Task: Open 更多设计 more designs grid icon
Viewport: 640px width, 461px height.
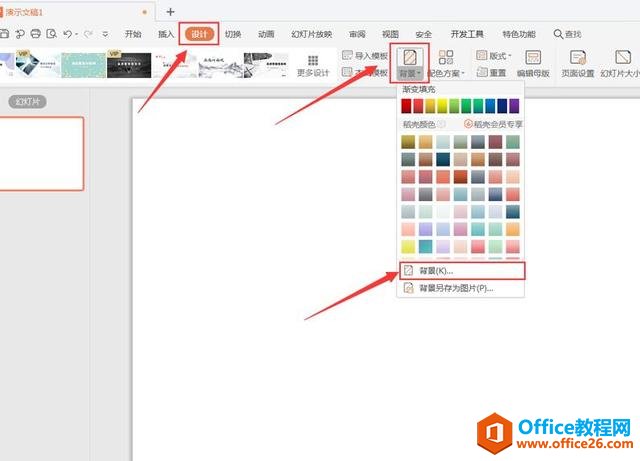Action: pyautogui.click(x=313, y=62)
